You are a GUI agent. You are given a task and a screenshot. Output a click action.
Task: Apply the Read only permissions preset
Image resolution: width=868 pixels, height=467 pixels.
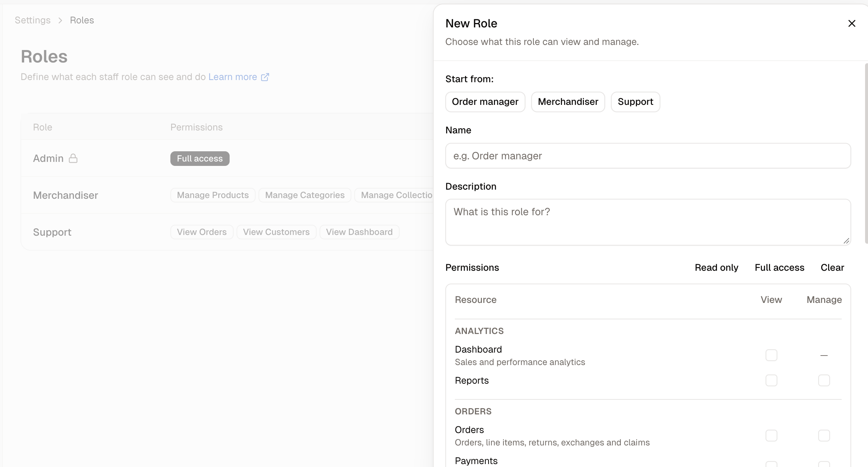click(x=716, y=267)
